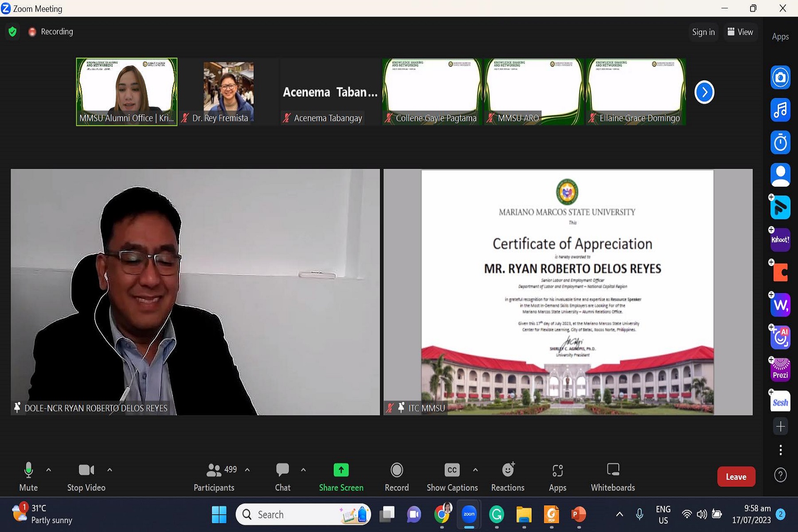This screenshot has width=798, height=532.
Task: Open the teal flag app icon in sidebar
Action: coord(780,207)
